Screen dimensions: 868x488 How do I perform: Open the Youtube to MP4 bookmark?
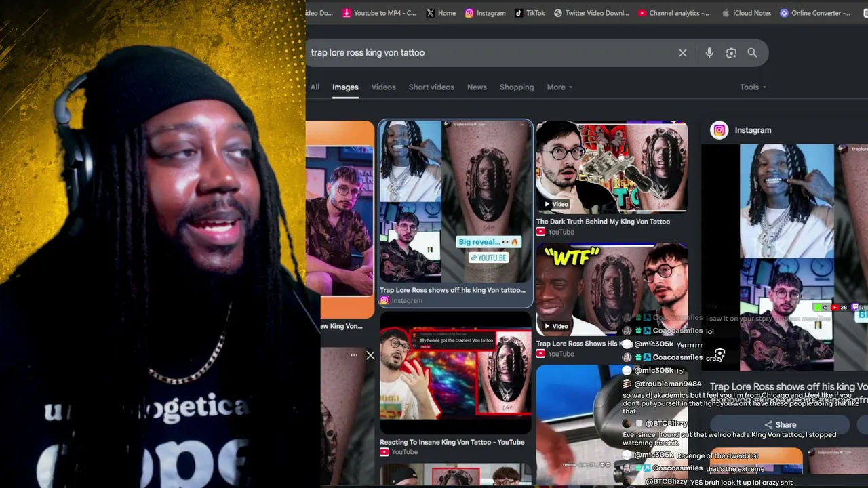(379, 13)
